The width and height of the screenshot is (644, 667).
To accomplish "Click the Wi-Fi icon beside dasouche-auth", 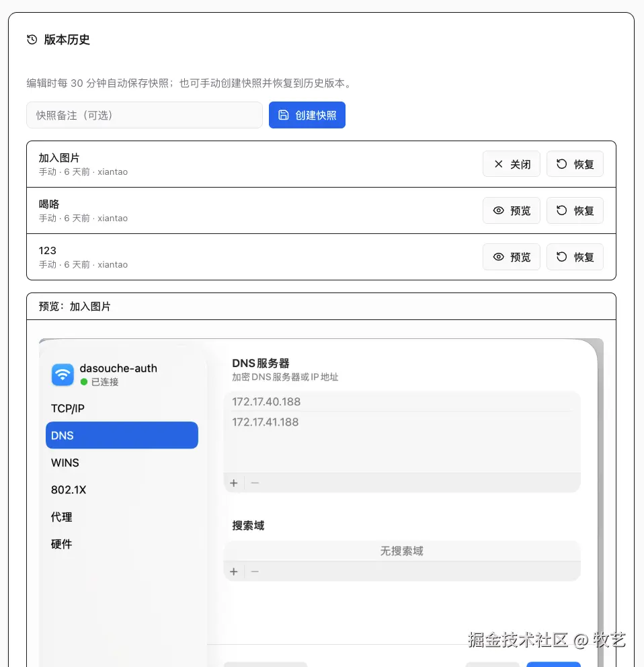I will pos(63,375).
